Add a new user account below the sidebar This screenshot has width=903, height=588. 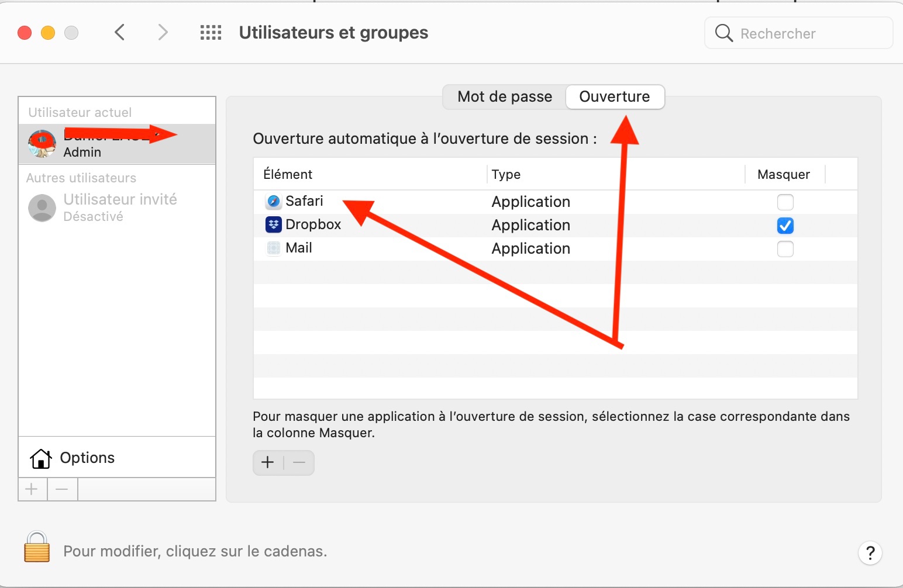click(32, 489)
